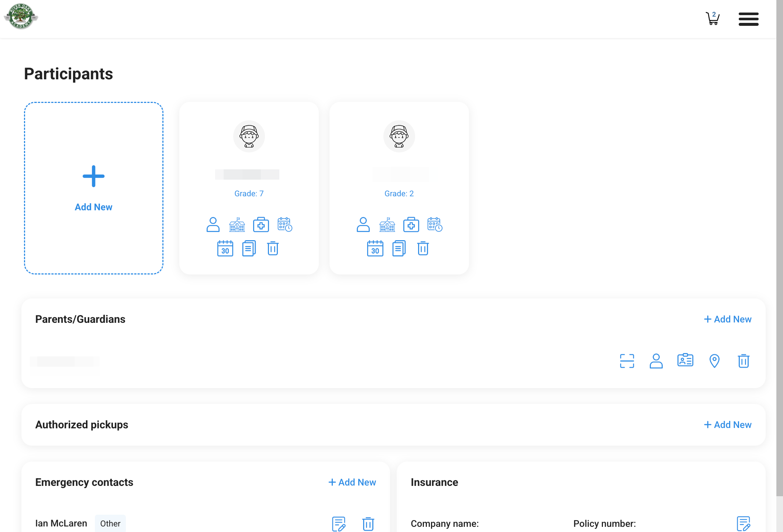Select the Grade 2 participant avatar

coord(399,136)
